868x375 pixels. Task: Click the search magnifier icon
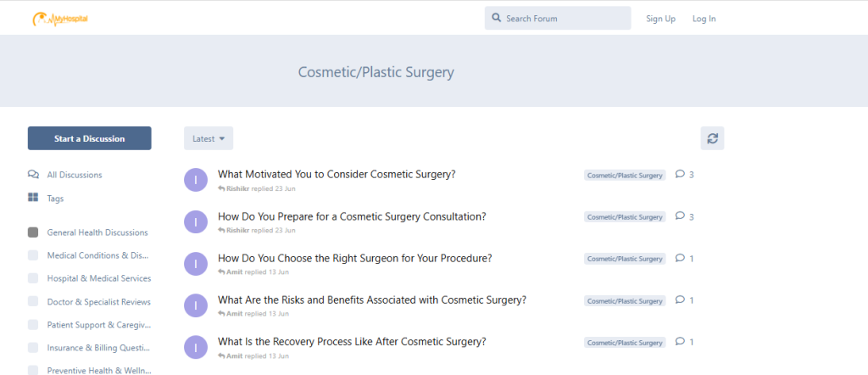(497, 18)
